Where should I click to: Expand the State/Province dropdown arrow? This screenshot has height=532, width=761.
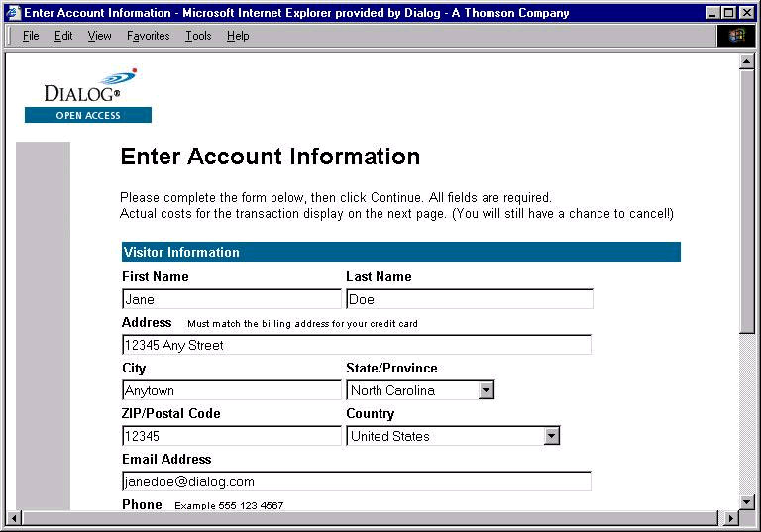[486, 390]
